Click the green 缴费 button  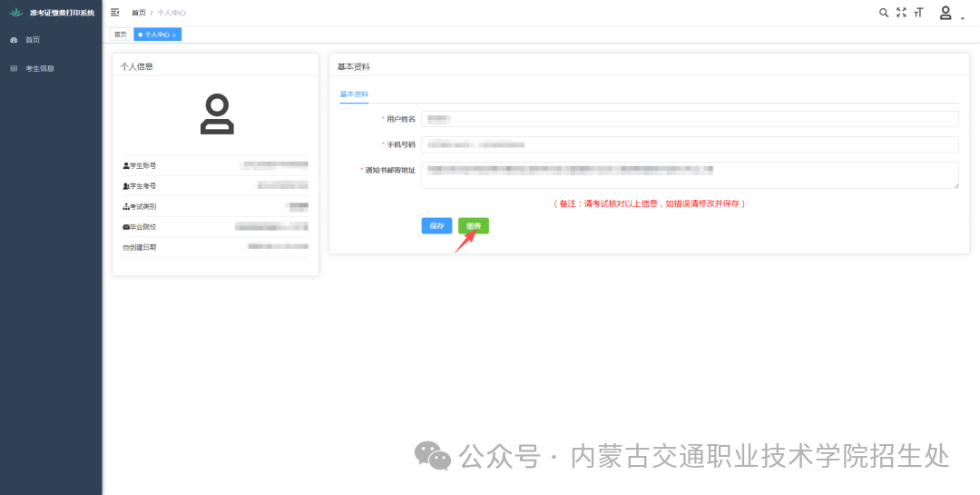(x=474, y=226)
